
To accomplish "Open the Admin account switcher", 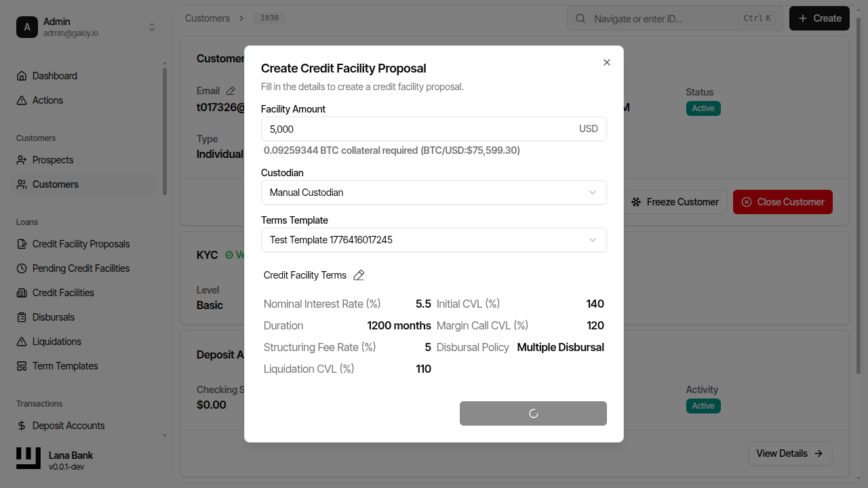I will click(x=85, y=27).
